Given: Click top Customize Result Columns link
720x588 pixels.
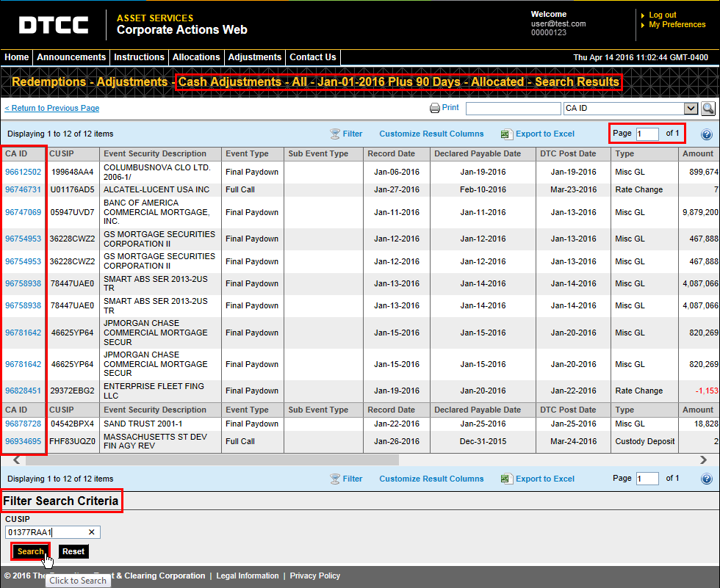Looking at the screenshot, I should coord(431,134).
